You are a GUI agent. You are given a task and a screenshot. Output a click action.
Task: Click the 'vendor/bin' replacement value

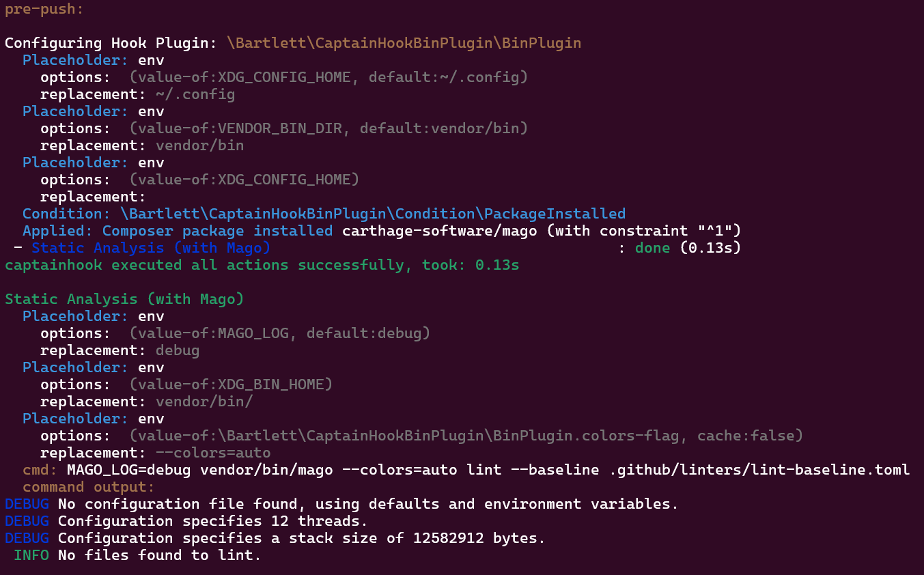tap(199, 145)
